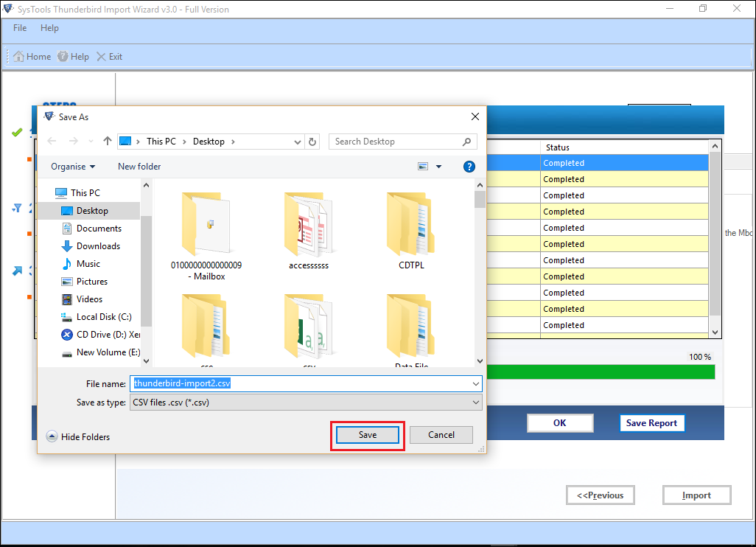Viewport: 756px width, 547px height.
Task: Open New Volume (E:) in navigation pane
Action: (x=101, y=352)
